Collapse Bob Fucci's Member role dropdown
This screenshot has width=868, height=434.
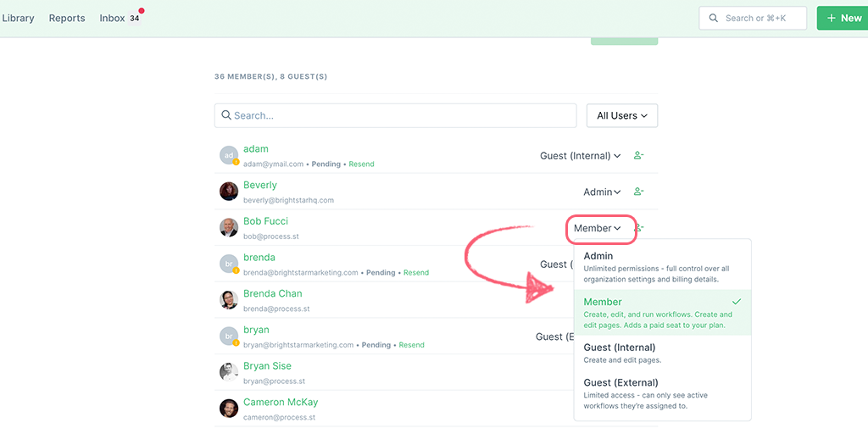598,228
